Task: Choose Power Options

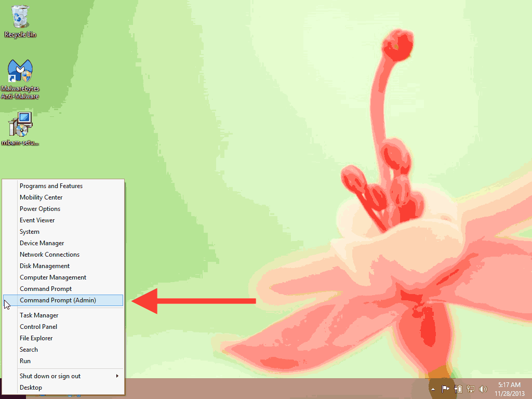Action: click(x=63, y=209)
